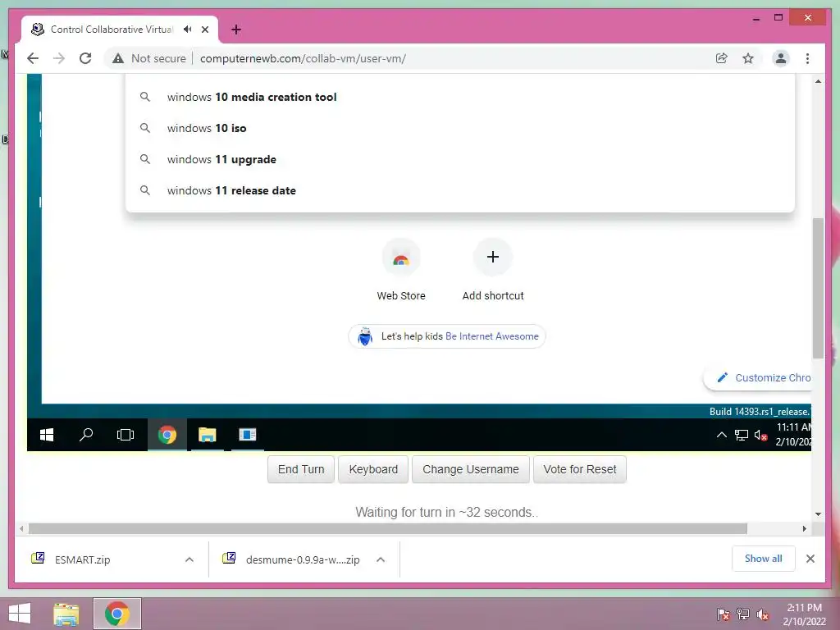Reload the Collab VM page

click(x=85, y=58)
